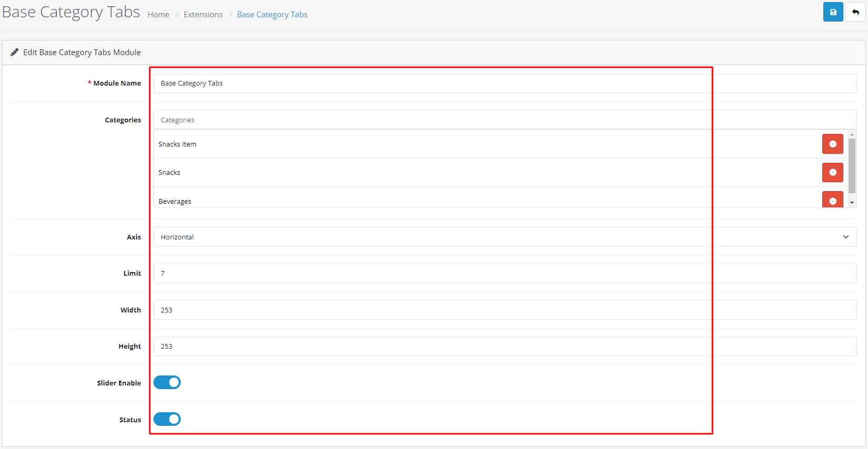Open the Axis dropdown menu
Screen dimensions: 868x449
504,237
